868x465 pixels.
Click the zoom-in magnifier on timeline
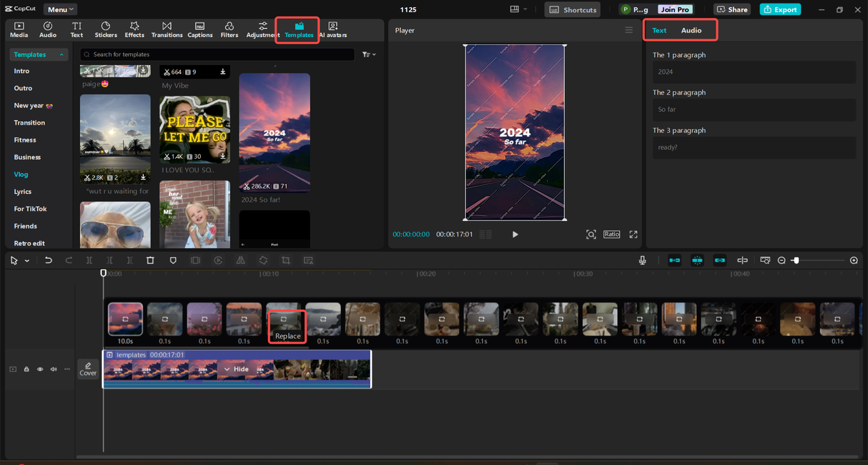click(854, 260)
